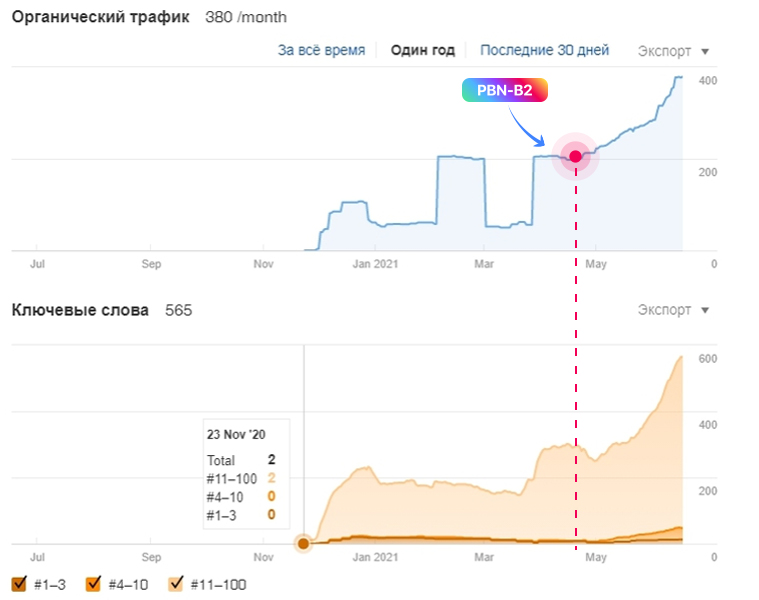Click the 565 keywords count
The image size is (759, 600).
coord(178,310)
